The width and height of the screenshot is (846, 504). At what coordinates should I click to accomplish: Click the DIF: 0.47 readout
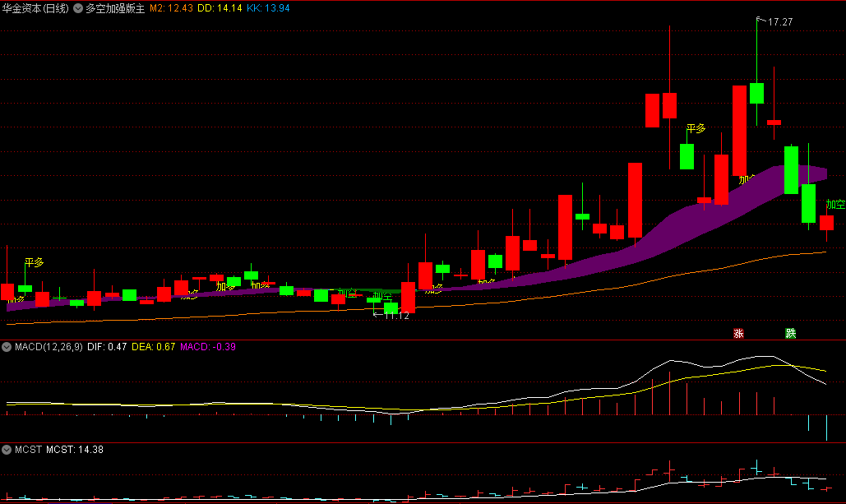click(107, 347)
